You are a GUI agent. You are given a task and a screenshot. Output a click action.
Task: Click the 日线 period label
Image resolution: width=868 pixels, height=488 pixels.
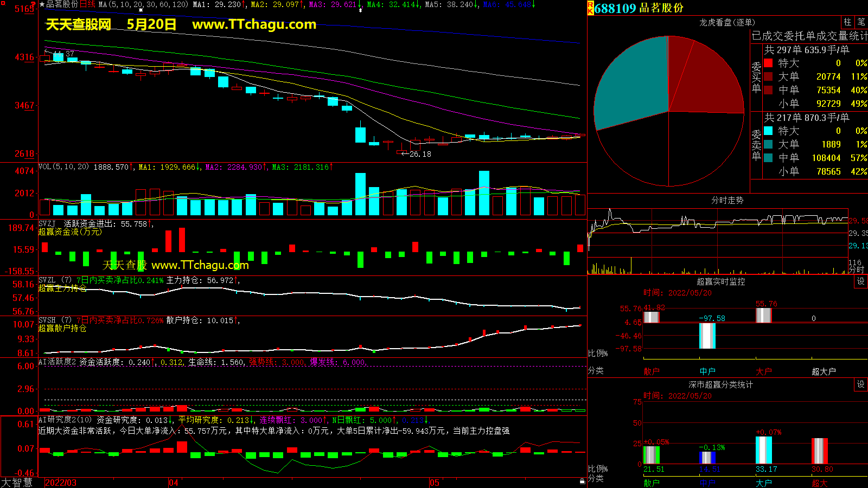point(87,4)
